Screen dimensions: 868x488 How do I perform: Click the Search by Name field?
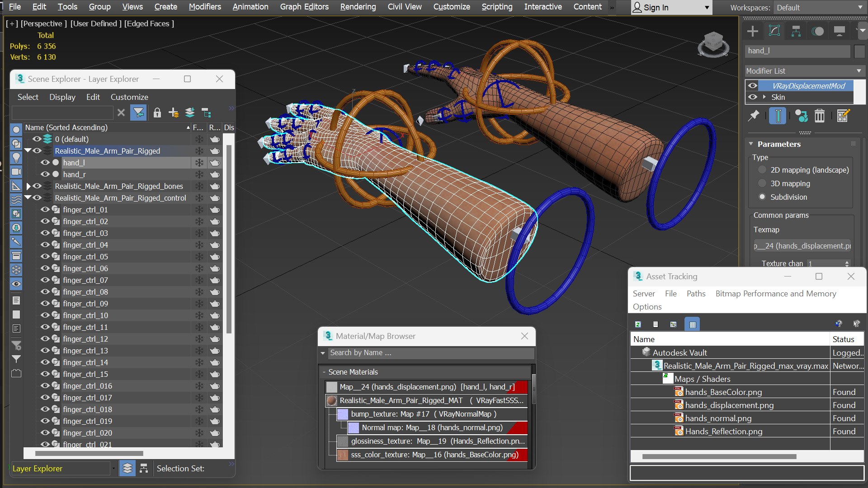(431, 353)
